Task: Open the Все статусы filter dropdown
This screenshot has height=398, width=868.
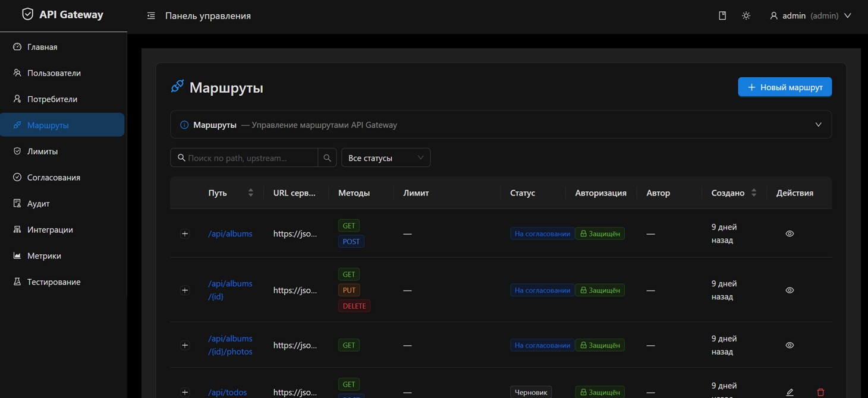Action: [385, 157]
